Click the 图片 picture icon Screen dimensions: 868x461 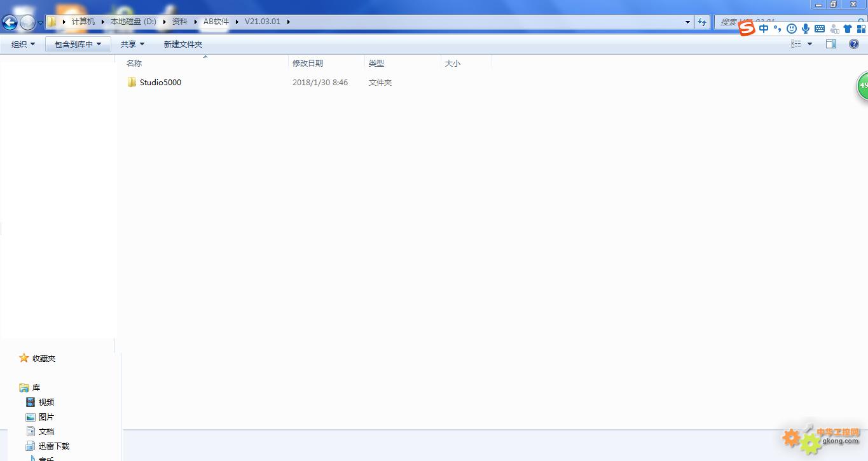pyautogui.click(x=31, y=416)
